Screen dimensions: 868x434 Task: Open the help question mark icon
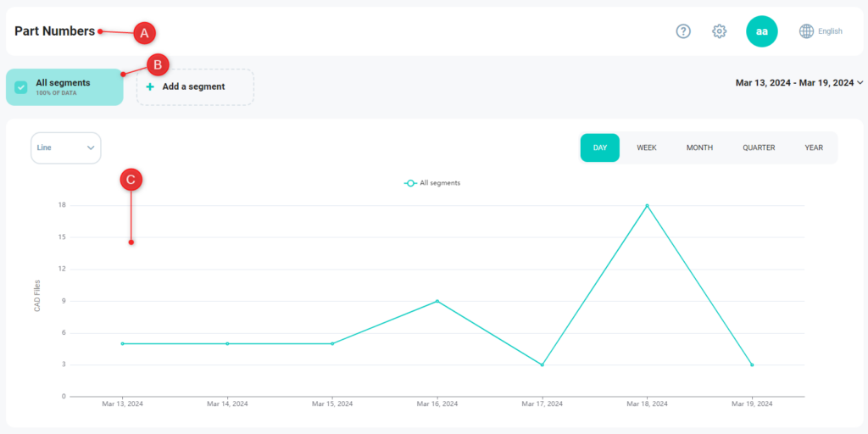683,31
